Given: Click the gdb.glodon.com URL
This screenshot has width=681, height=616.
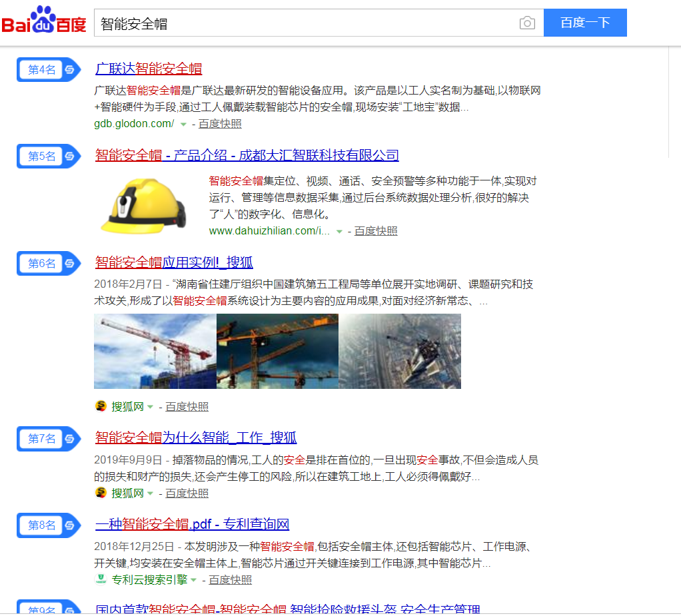Looking at the screenshot, I should [x=134, y=124].
